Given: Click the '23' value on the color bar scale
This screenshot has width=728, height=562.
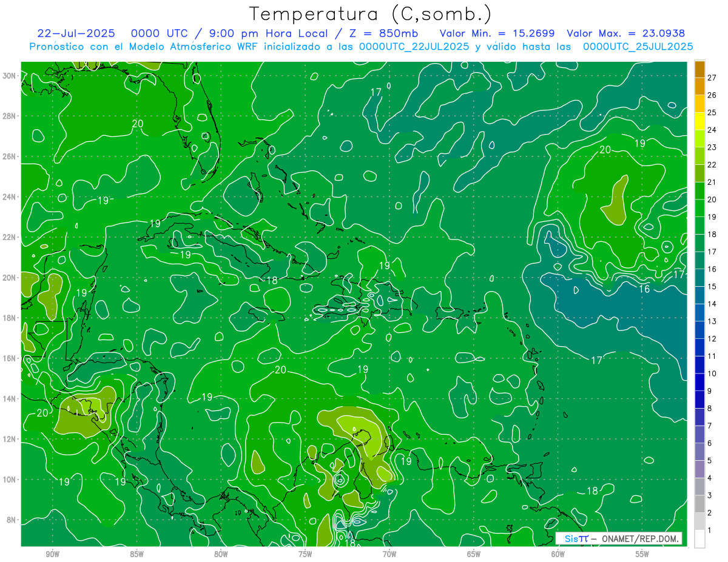Looking at the screenshot, I should [712, 147].
